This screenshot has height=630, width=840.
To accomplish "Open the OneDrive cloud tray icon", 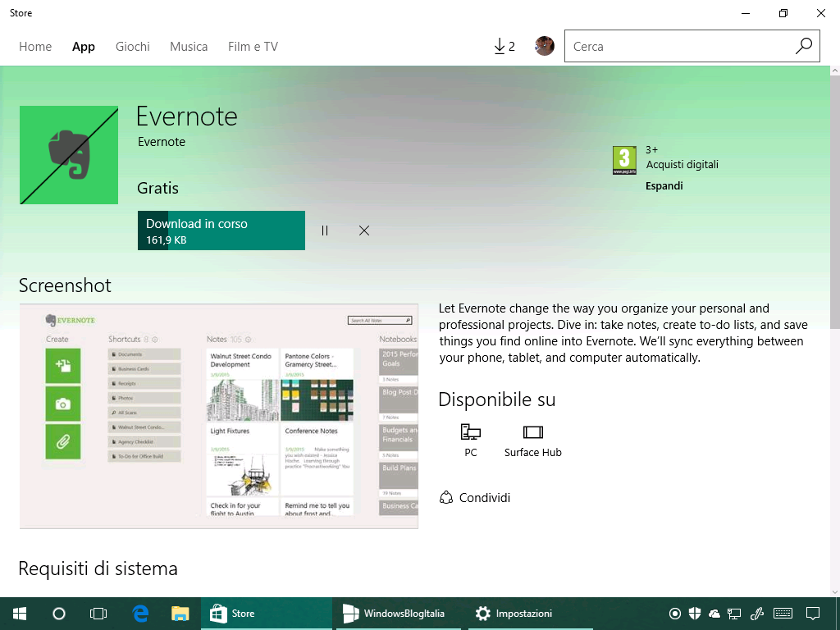I will [x=714, y=614].
